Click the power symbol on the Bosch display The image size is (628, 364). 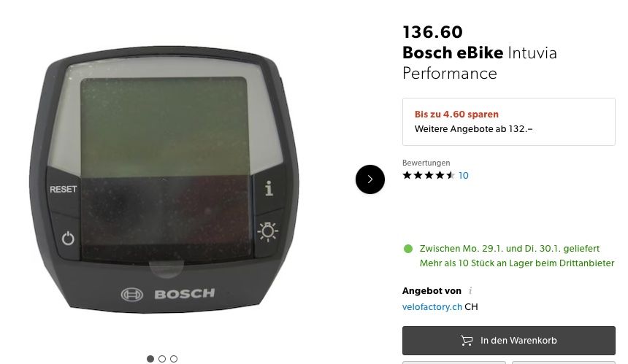68,239
